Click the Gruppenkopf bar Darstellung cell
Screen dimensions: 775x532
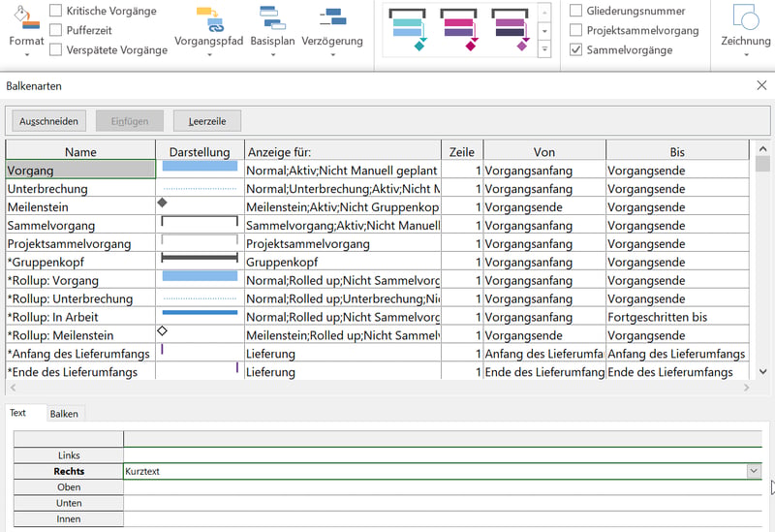[x=200, y=262]
